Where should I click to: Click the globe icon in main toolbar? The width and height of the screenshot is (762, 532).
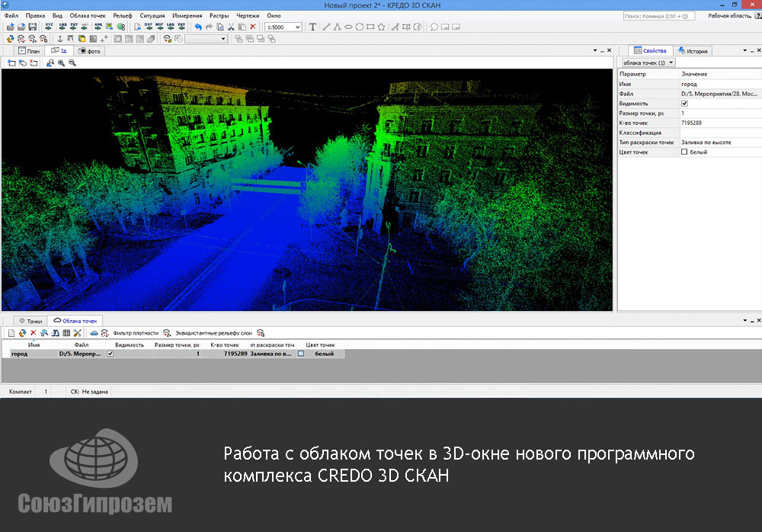click(121, 27)
